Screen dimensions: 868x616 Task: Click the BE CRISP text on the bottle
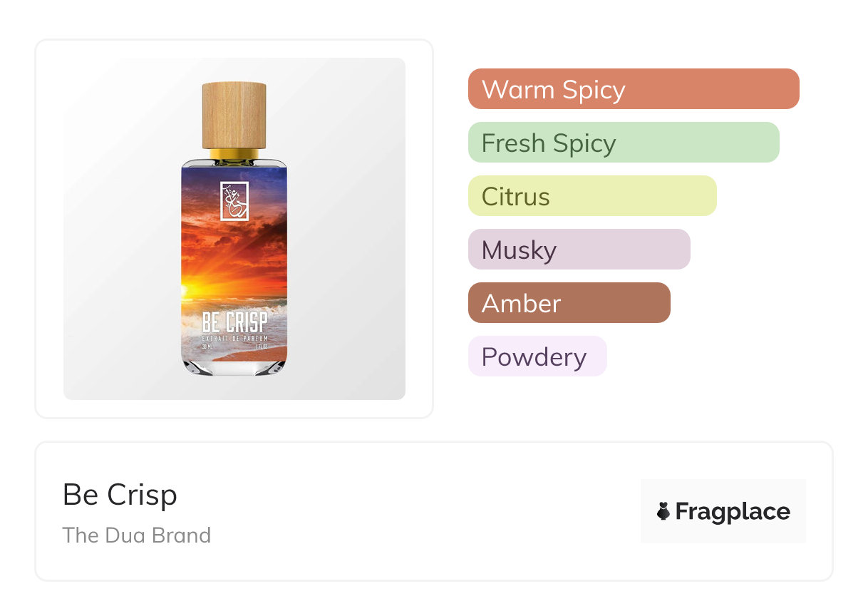tap(234, 322)
